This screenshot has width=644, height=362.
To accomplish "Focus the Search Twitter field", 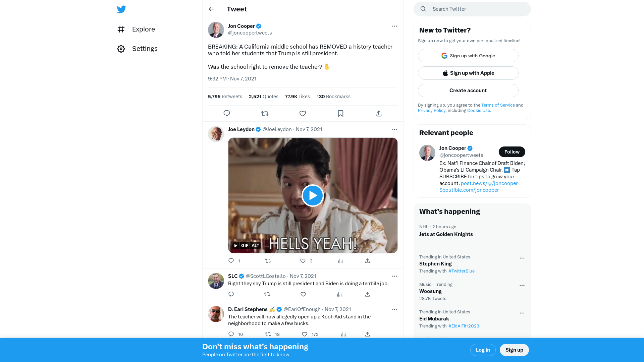I will coord(472,9).
